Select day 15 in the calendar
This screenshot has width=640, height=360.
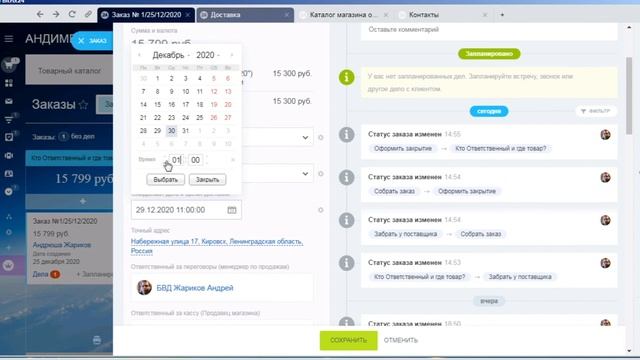[157, 104]
